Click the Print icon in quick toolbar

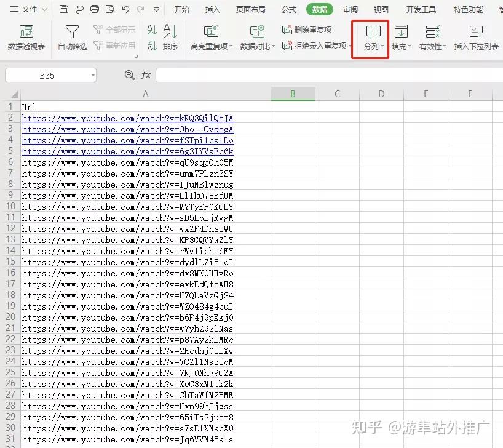95,9
